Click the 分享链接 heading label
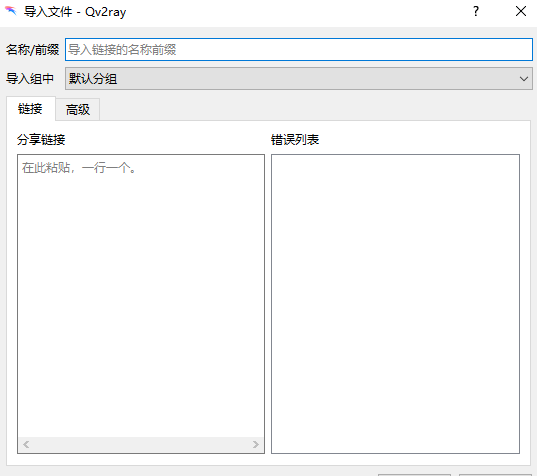 [x=41, y=140]
